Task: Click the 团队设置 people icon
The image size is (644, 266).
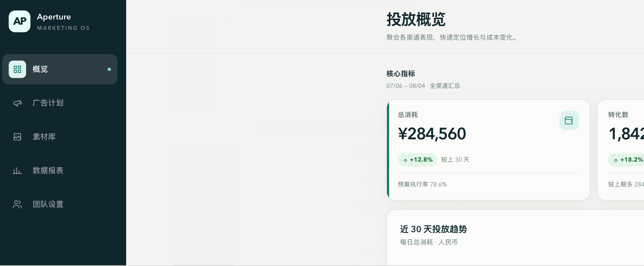Action: pos(17,204)
